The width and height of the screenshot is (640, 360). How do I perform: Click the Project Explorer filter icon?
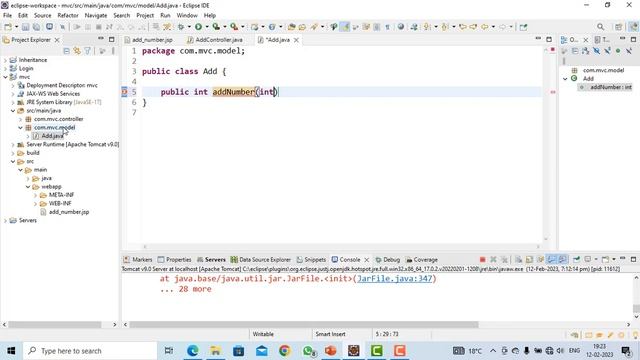click(x=87, y=51)
